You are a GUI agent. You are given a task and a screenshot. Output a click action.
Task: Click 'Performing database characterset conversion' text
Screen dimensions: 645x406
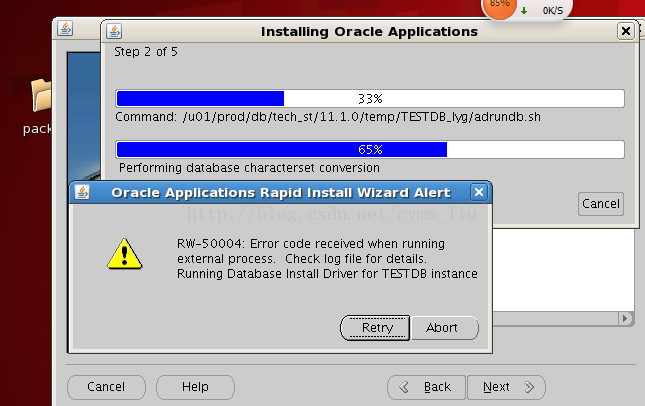coord(249,168)
